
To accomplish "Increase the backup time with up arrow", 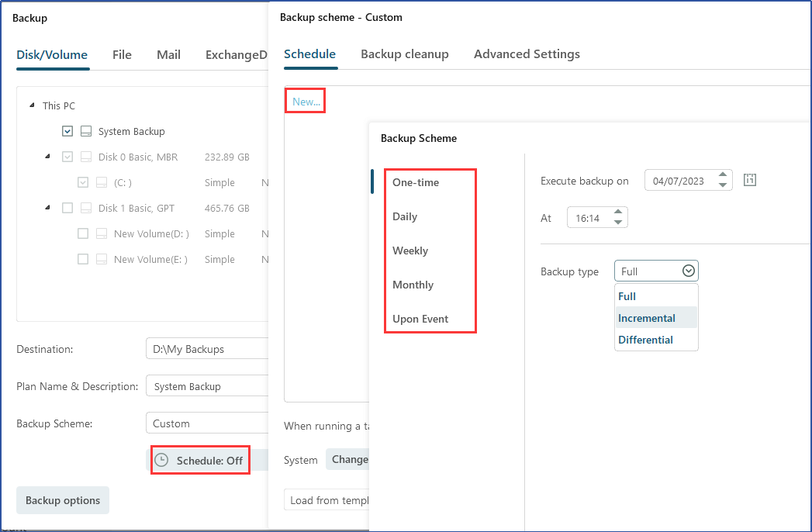I will tap(618, 212).
